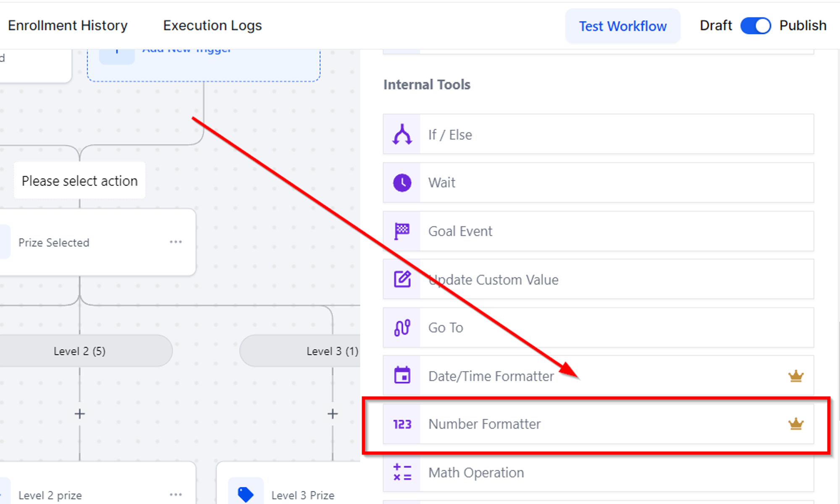The width and height of the screenshot is (840, 504).
Task: Select the Math Operation action
Action: (598, 472)
